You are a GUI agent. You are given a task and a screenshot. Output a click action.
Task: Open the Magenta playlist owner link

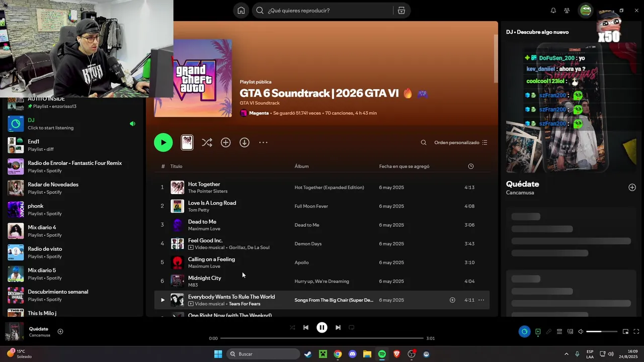tap(259, 113)
